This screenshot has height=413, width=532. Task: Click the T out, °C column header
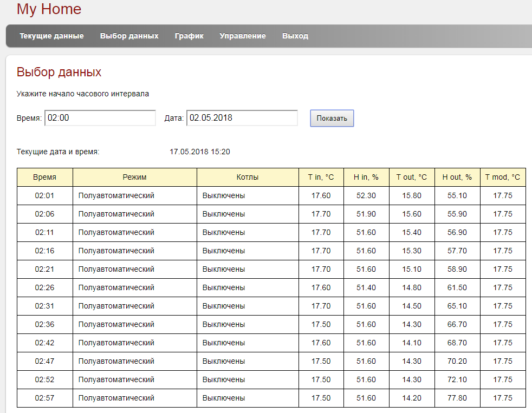[412, 178]
